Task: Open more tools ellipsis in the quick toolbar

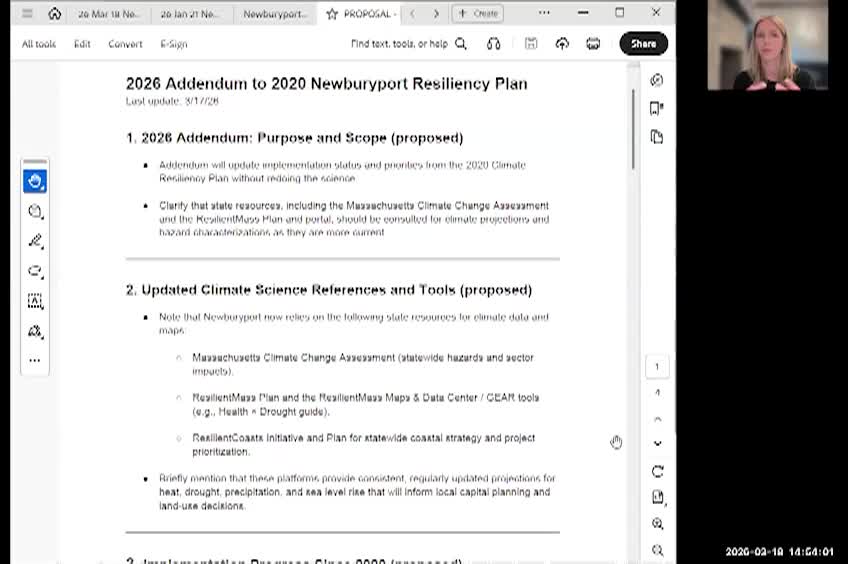Action: pyautogui.click(x=35, y=360)
